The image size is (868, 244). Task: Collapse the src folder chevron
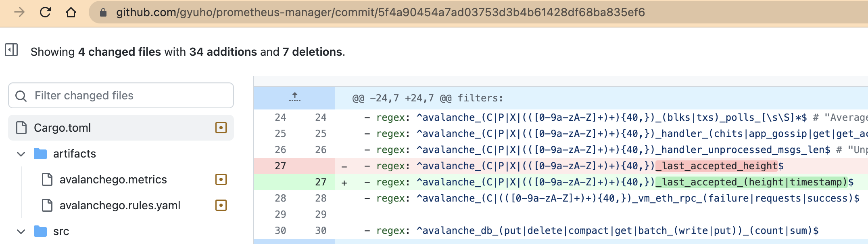(x=21, y=231)
